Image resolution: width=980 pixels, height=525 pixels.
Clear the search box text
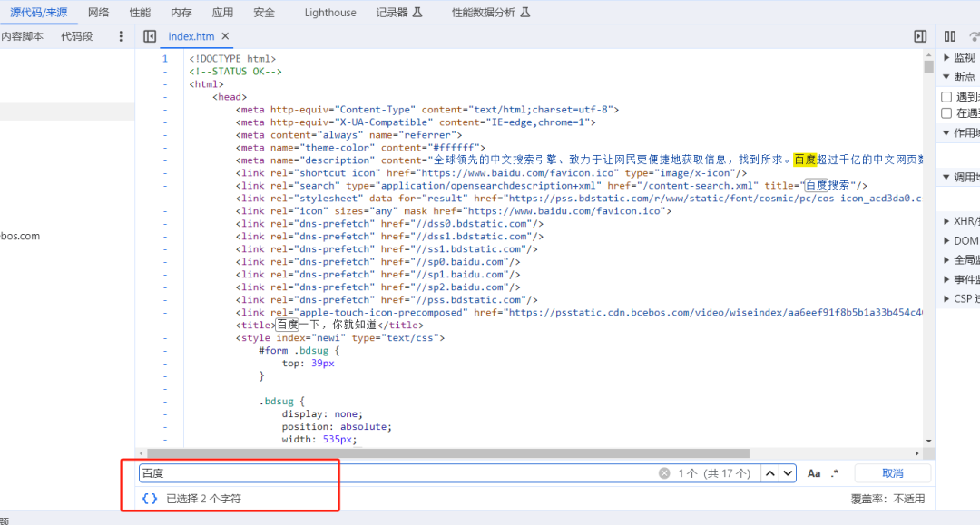coord(664,473)
